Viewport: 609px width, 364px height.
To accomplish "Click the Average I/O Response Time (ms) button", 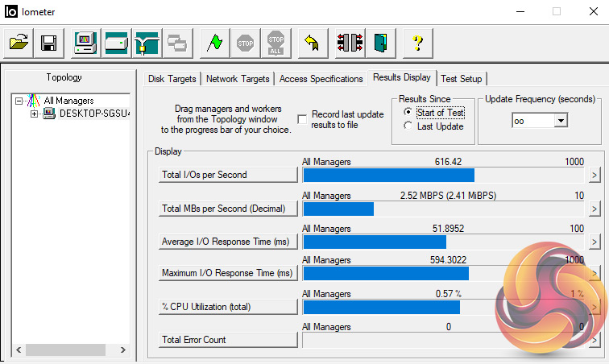I will coord(228,242).
